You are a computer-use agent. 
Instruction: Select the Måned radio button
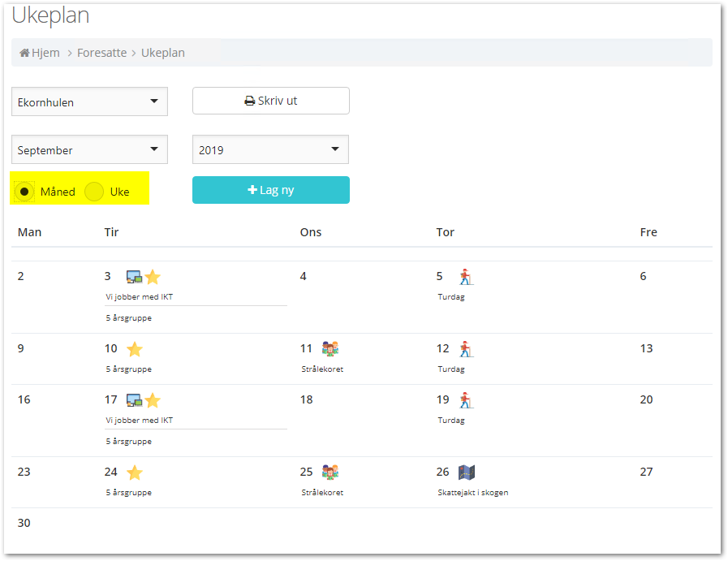[25, 192]
